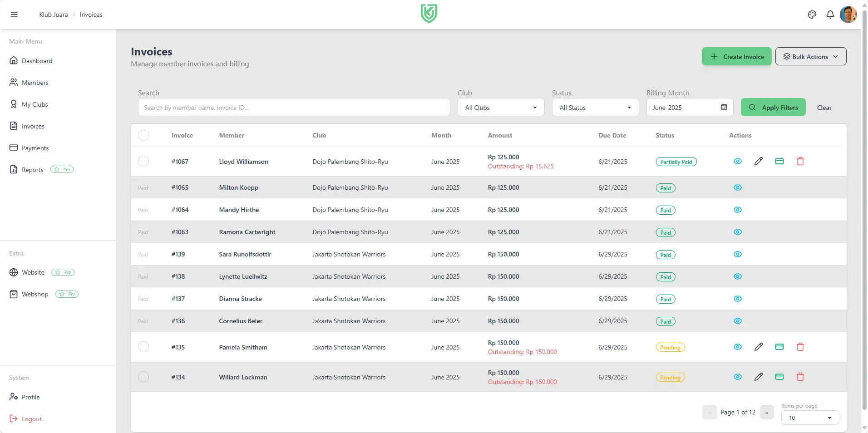Viewport: 868px width, 433px height.
Task: Open the payment card icon for invoice #134
Action: (779, 377)
